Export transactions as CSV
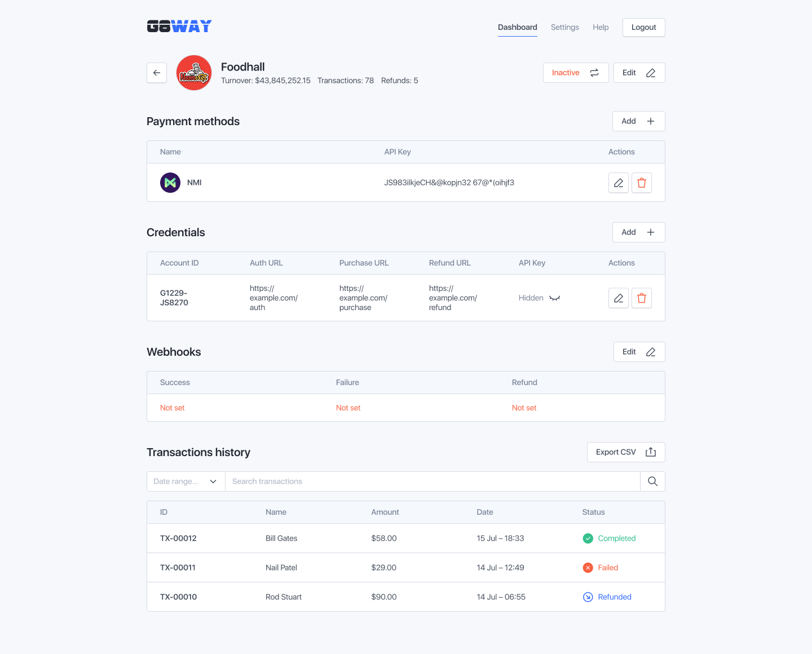 pos(625,452)
